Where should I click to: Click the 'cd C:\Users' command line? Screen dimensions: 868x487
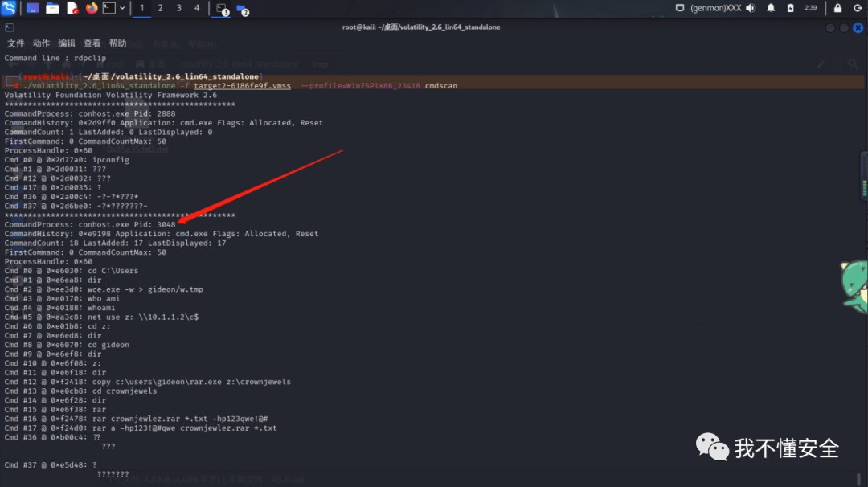(72, 271)
